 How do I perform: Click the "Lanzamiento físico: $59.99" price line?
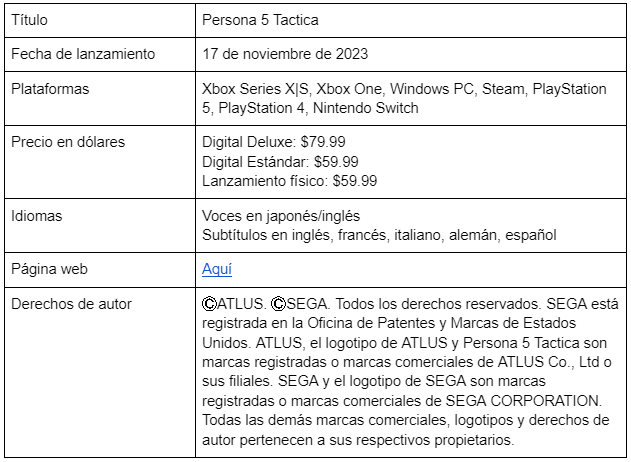[290, 180]
